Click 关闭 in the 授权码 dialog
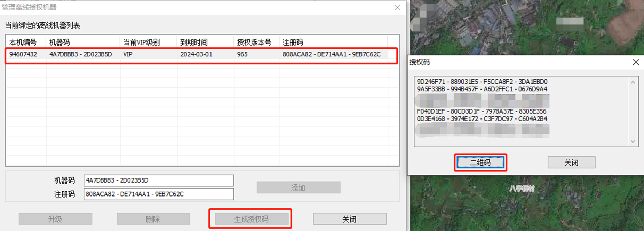 tap(571, 162)
